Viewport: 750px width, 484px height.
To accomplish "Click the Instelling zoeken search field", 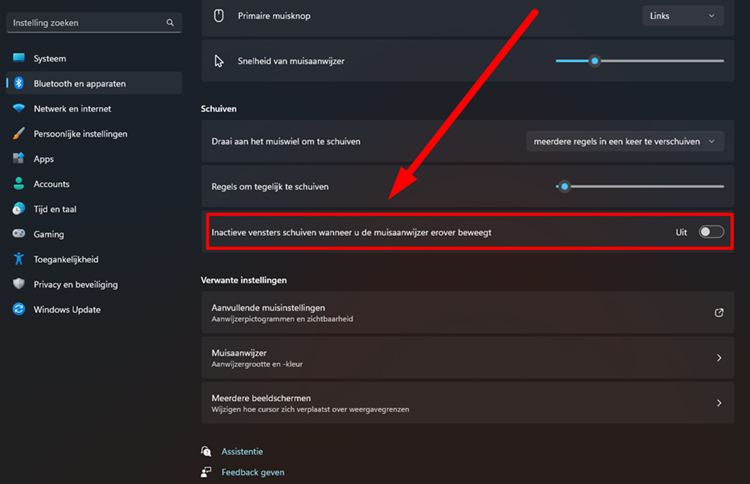I will pyautogui.click(x=94, y=22).
